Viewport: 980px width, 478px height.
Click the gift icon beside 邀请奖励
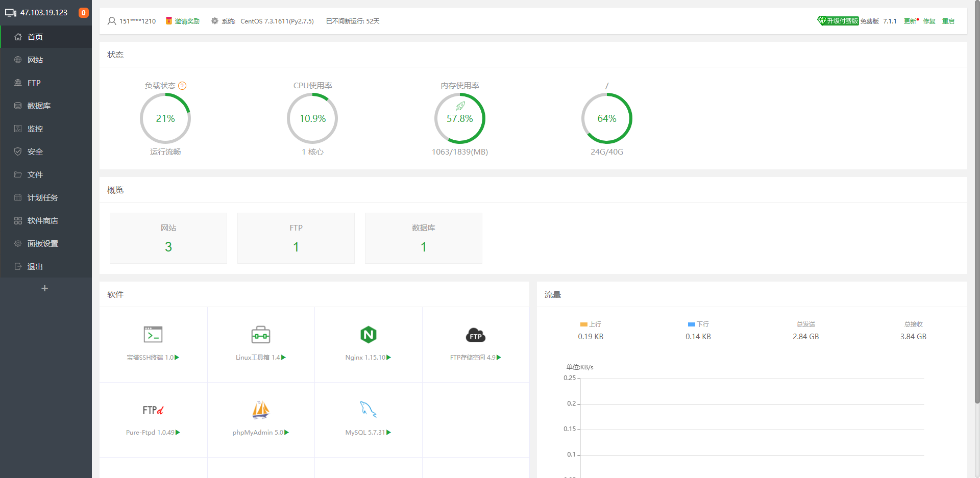click(169, 21)
